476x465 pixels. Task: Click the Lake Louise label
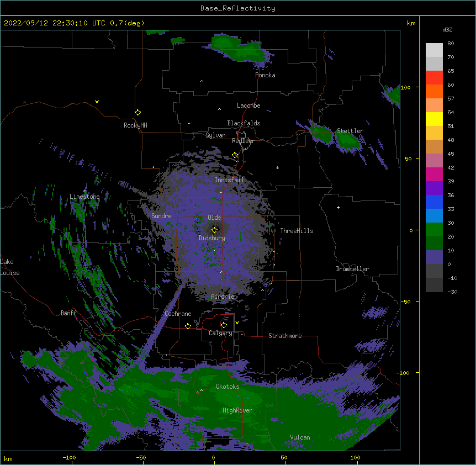click(10, 267)
